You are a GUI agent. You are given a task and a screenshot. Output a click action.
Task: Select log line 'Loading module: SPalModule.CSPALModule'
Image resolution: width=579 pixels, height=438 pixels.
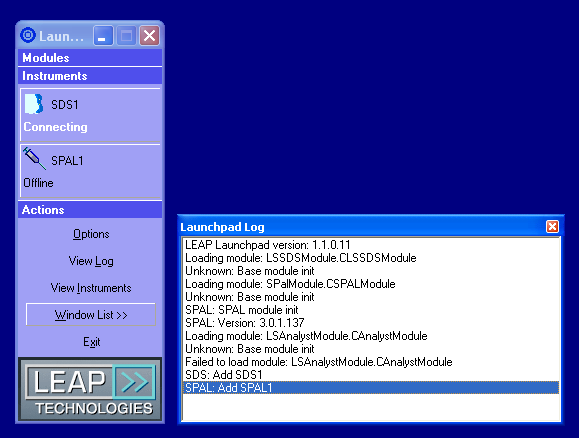coord(371,284)
